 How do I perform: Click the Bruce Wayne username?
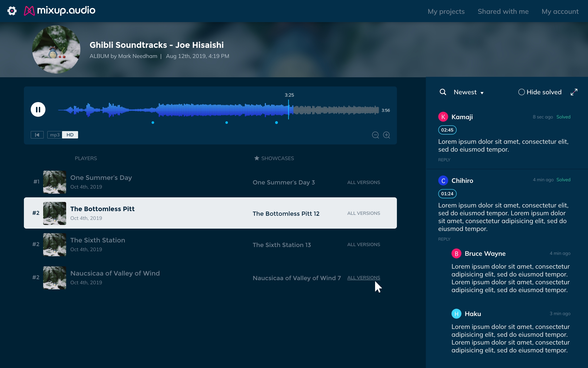point(485,254)
